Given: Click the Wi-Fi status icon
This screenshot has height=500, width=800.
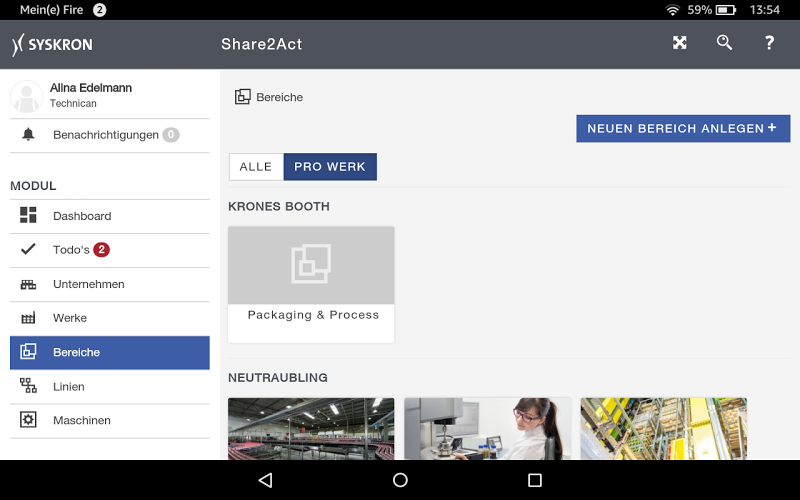Looking at the screenshot, I should pos(672,10).
